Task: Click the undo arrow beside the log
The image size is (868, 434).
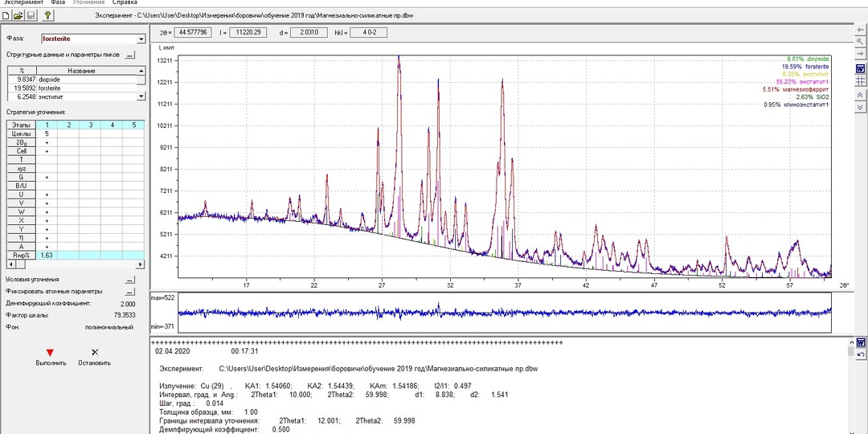Action: point(860,354)
